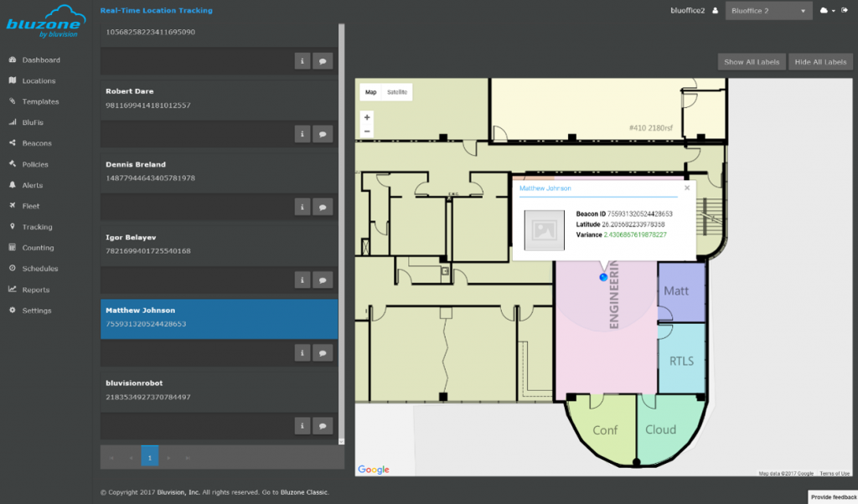Switch map to Satellite view
858x504 pixels.
397,92
